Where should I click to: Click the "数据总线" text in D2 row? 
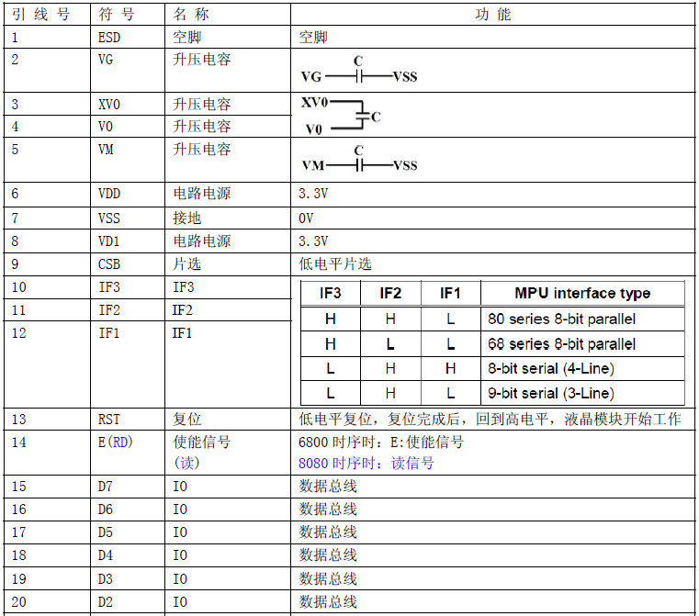tap(328, 603)
